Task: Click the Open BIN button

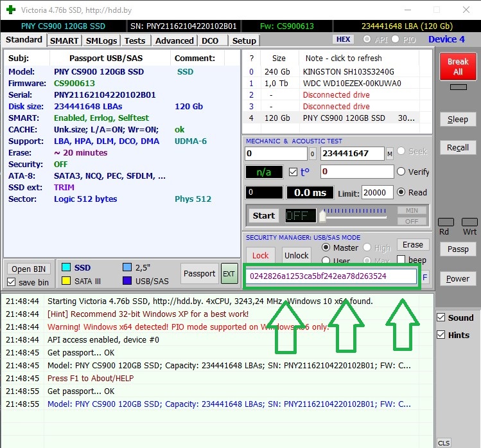Action: (28, 269)
